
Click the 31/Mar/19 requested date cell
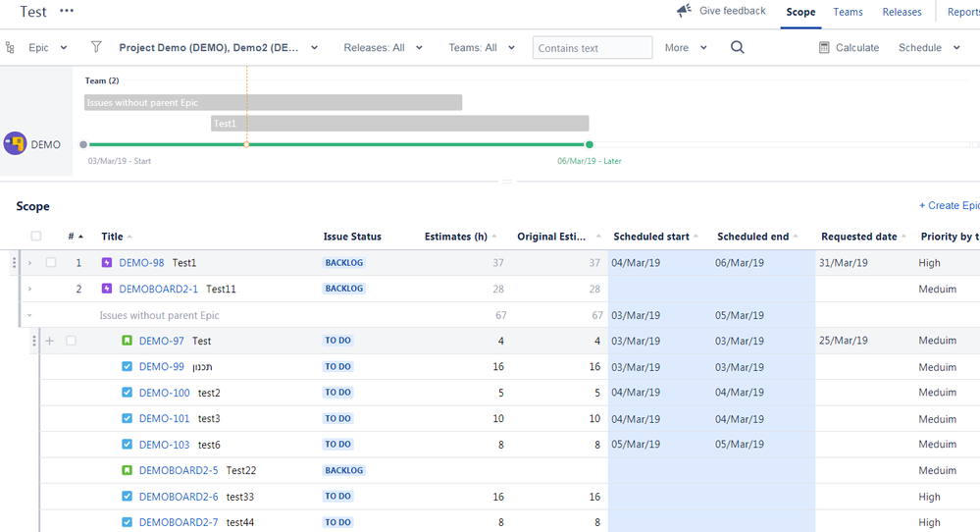click(x=843, y=262)
